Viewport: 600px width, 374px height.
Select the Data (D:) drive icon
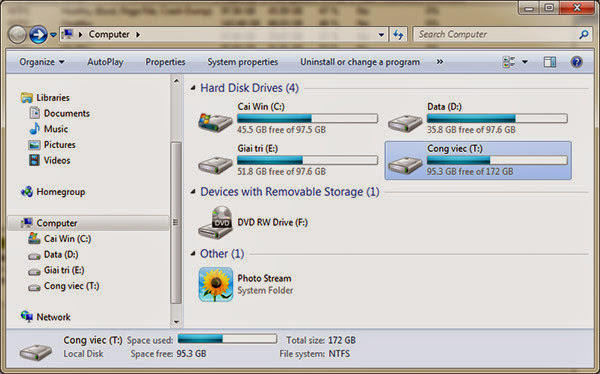[405, 123]
